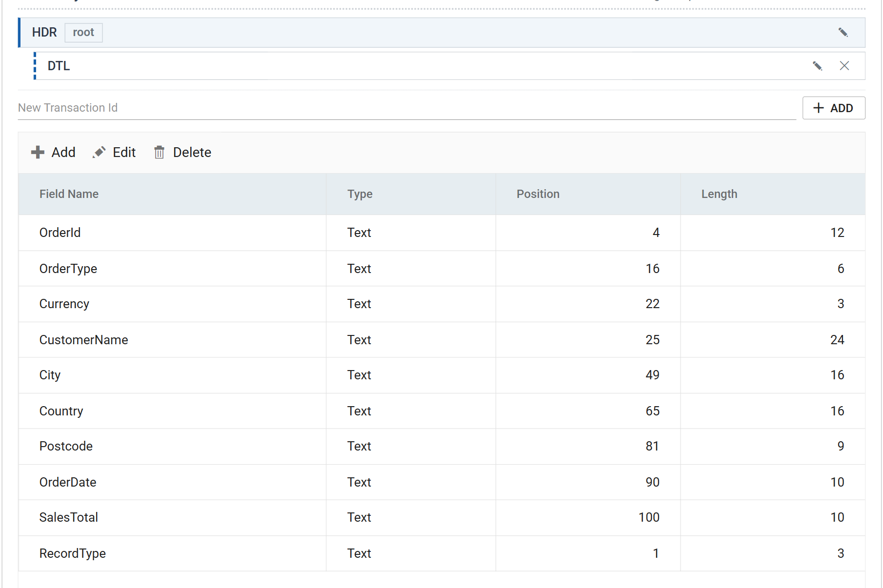The width and height of the screenshot is (883, 588).
Task: Click the Delete field toolbar button
Action: pyautogui.click(x=182, y=153)
